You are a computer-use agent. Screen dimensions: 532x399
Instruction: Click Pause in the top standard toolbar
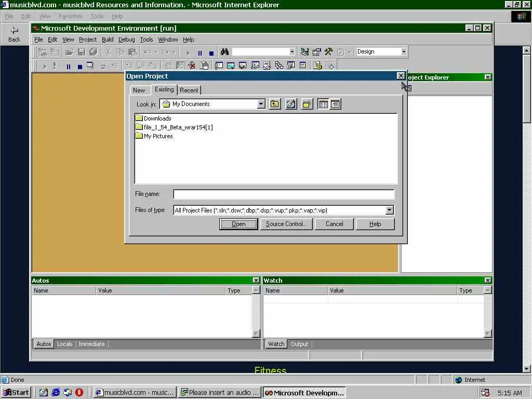200,53
